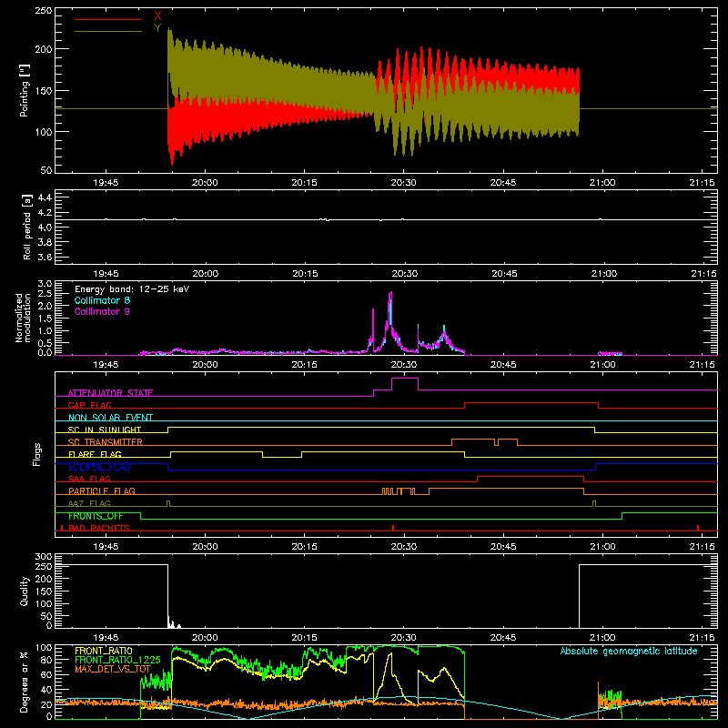
Task: Click the 21:00 time label under the Pointing plot
Action: [602, 183]
